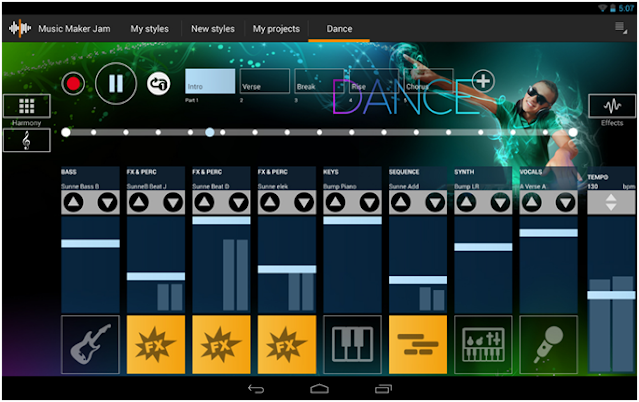Go to the My projects tab
Image resolution: width=639 pixels, height=402 pixels.
click(x=276, y=29)
